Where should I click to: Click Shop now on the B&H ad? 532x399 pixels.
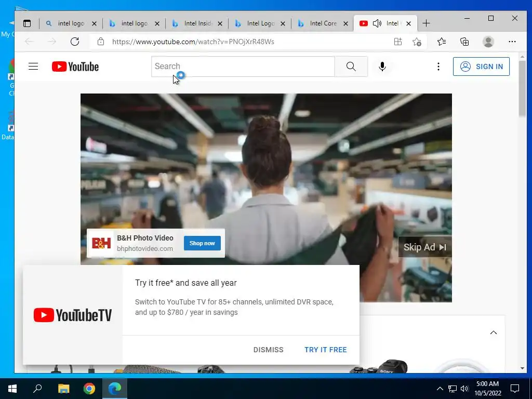(x=202, y=243)
